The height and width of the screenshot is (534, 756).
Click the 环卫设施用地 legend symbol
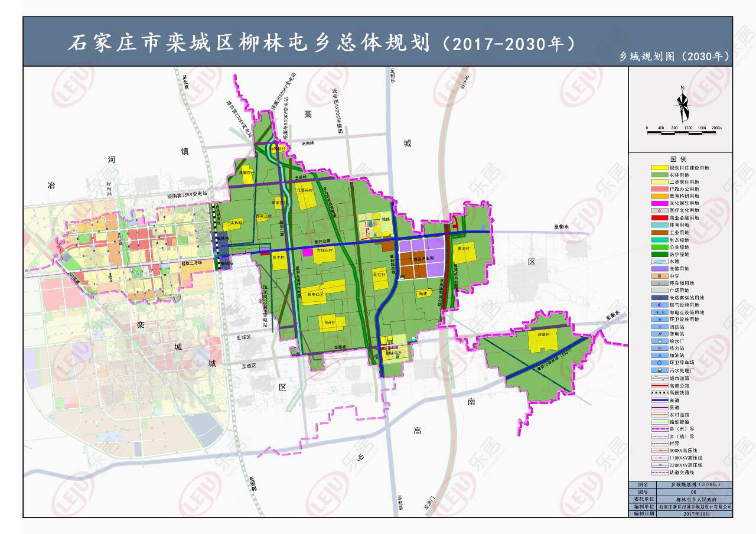(660, 320)
